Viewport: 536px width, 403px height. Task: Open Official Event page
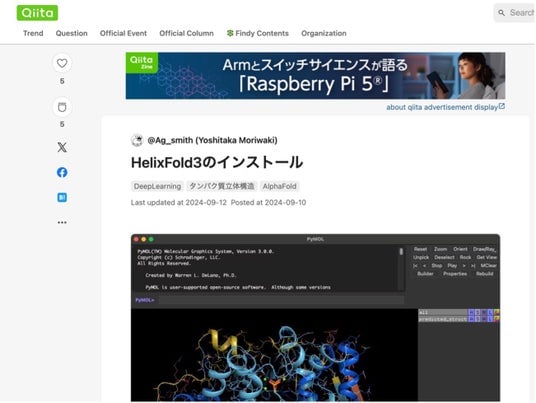click(x=123, y=33)
